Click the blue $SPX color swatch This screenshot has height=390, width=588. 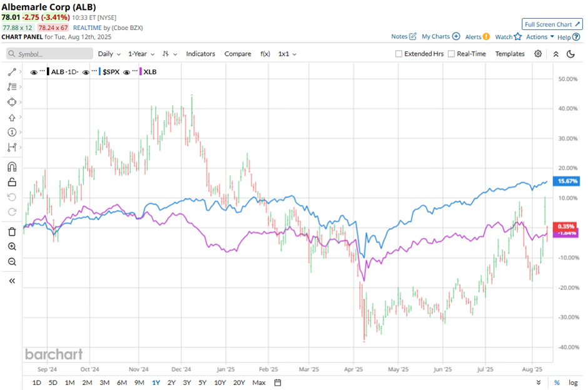pyautogui.click(x=99, y=72)
